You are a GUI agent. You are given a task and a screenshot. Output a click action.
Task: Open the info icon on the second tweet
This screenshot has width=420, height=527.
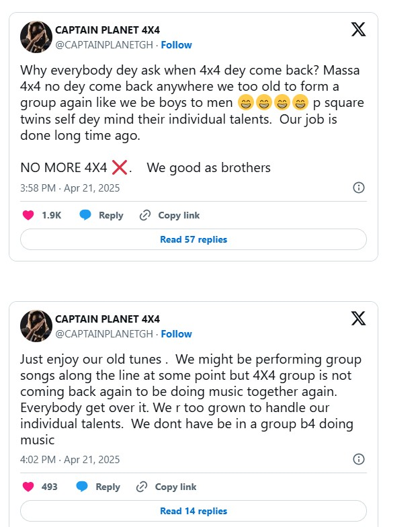coord(359,459)
